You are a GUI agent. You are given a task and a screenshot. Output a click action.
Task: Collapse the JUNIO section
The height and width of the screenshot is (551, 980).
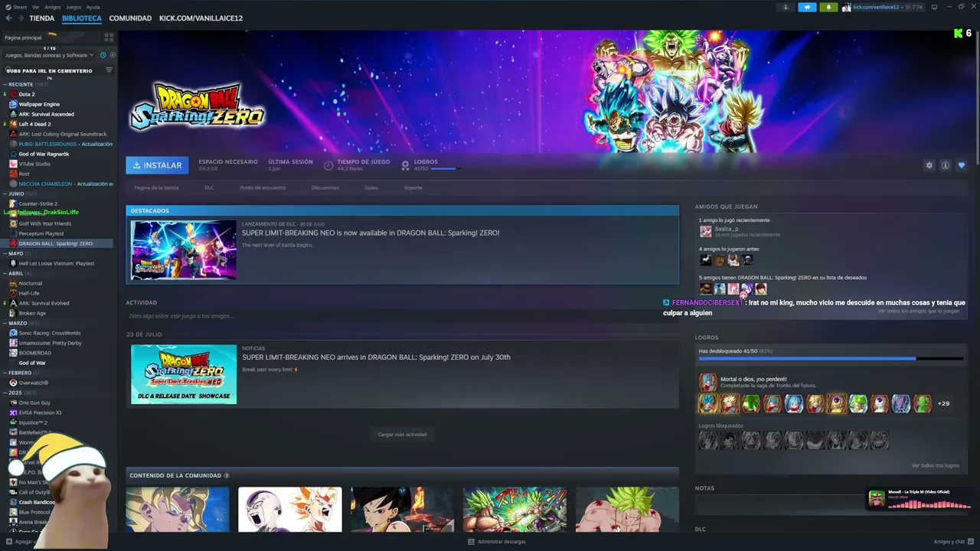(x=5, y=194)
